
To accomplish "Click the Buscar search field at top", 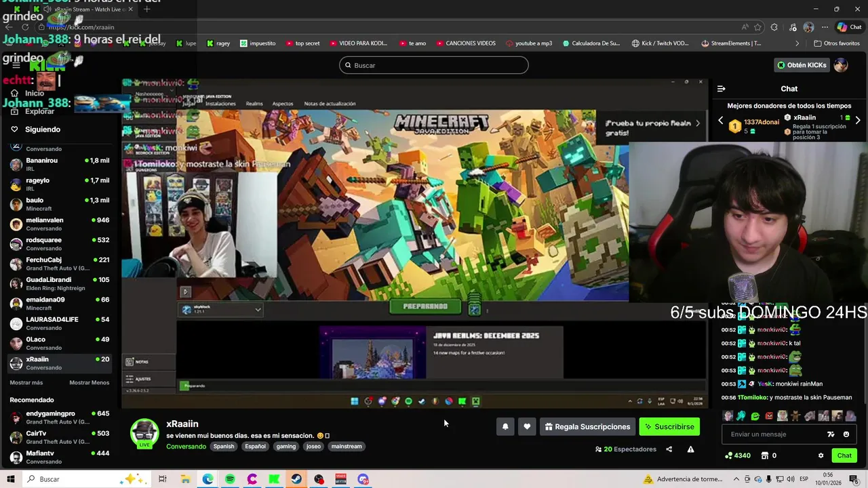I will point(434,65).
